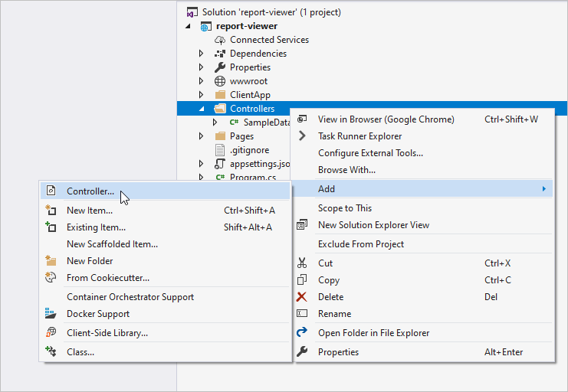568x392 pixels.
Task: Click the Properties wrench icon in context menu
Action: tap(302, 352)
